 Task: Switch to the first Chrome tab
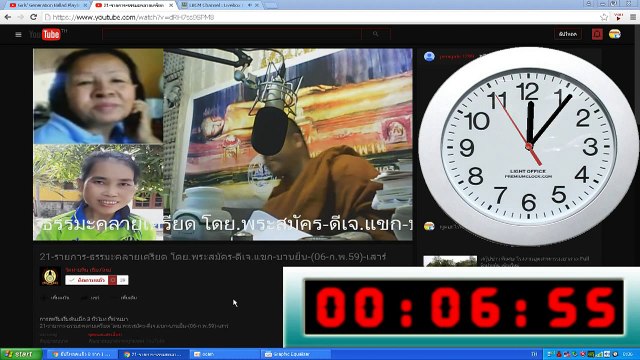tap(47, 5)
